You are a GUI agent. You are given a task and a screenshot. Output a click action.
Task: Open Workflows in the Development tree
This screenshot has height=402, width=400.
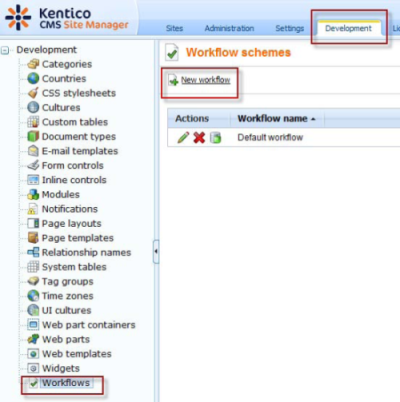[66, 383]
